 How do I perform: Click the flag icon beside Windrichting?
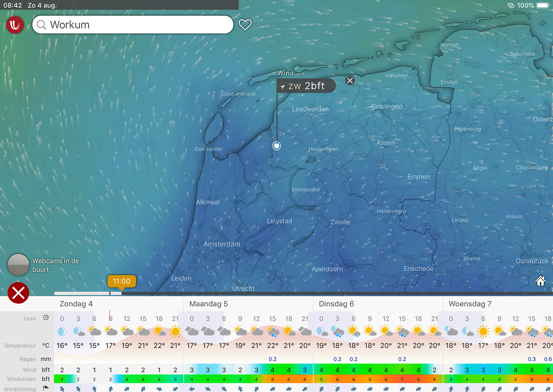pos(46,388)
